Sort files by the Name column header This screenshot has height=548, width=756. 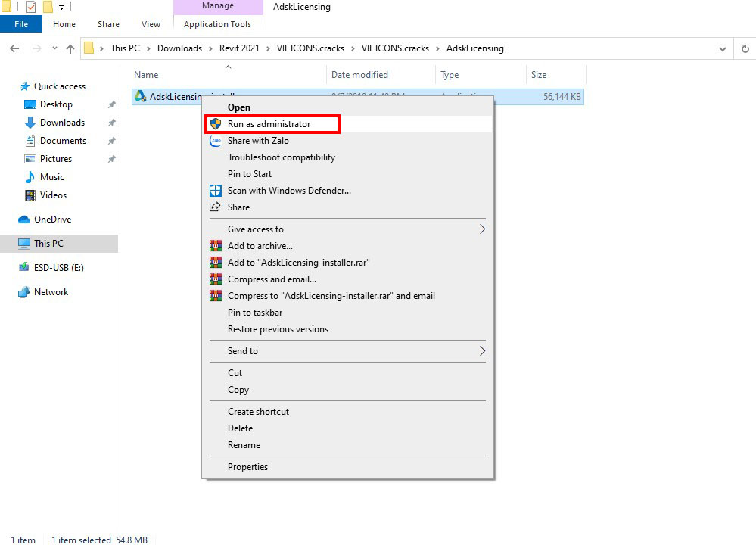click(x=145, y=75)
